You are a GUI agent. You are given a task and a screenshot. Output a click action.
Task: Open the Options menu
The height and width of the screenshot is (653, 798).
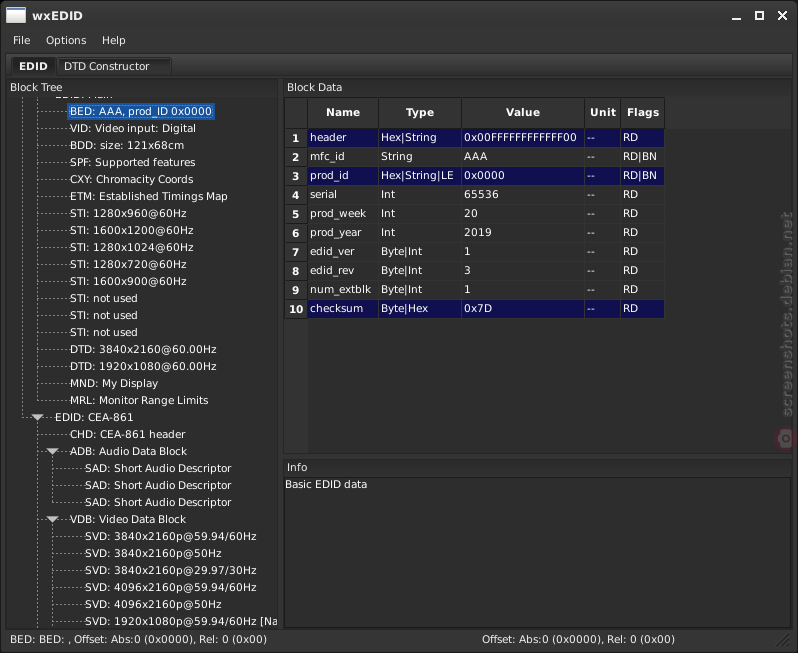coord(66,40)
